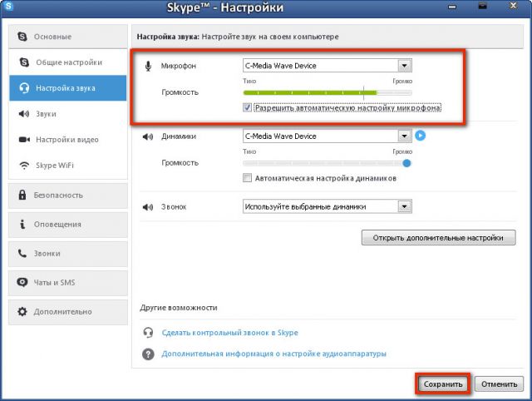Screen dimensions: 532x401
Task: Click the Skype icon beside Основные
Action: (x=22, y=37)
